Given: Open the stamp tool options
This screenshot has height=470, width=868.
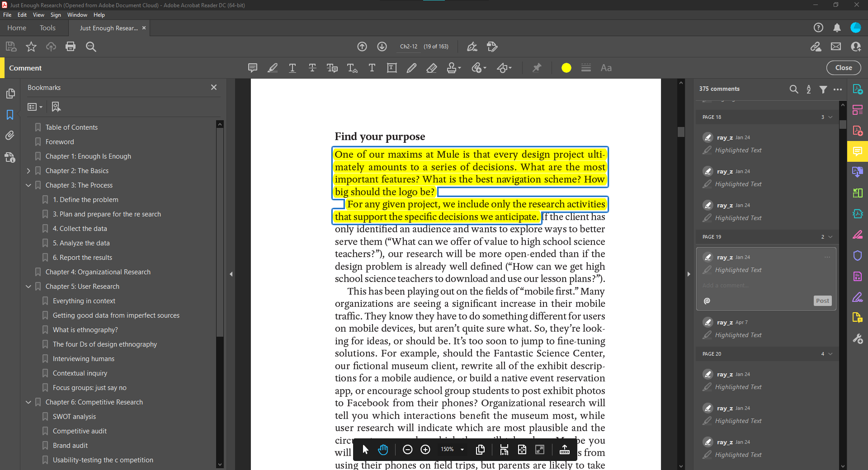Looking at the screenshot, I should (x=453, y=68).
